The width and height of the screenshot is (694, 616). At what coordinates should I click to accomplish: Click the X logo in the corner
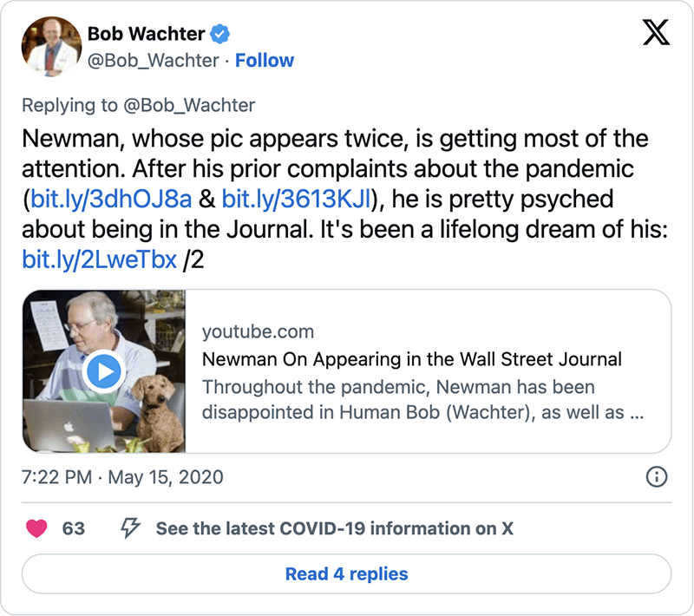(x=656, y=33)
